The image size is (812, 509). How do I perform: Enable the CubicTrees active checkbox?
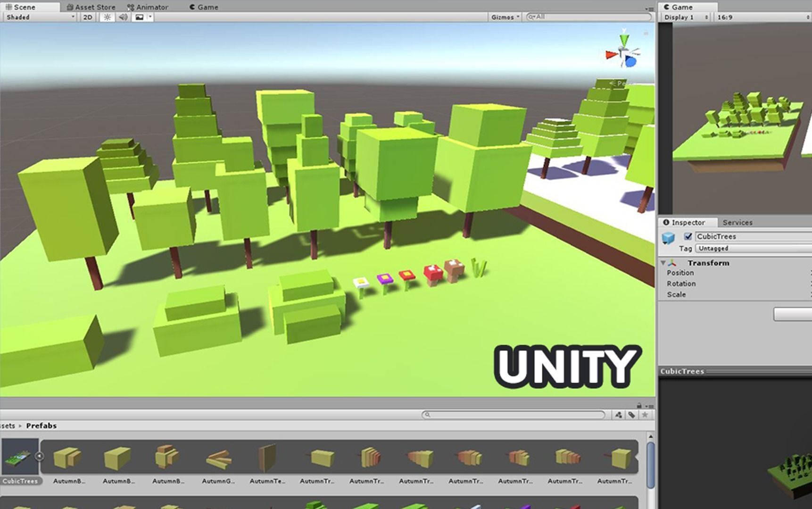(x=688, y=236)
